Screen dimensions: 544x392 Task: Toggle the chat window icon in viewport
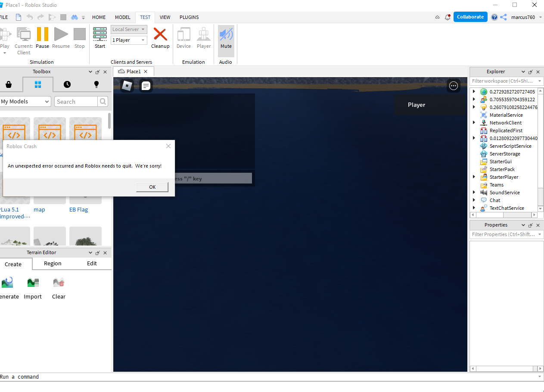pos(146,86)
